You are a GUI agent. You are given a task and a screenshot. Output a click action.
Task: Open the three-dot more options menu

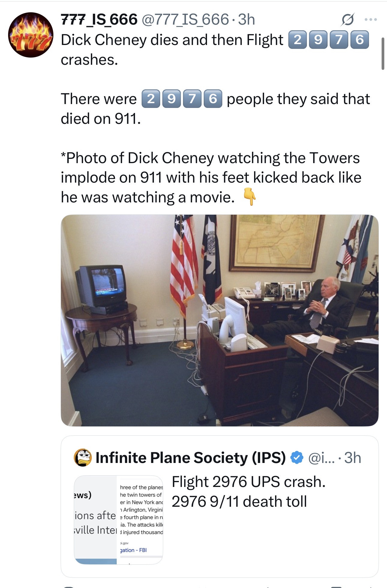(371, 20)
